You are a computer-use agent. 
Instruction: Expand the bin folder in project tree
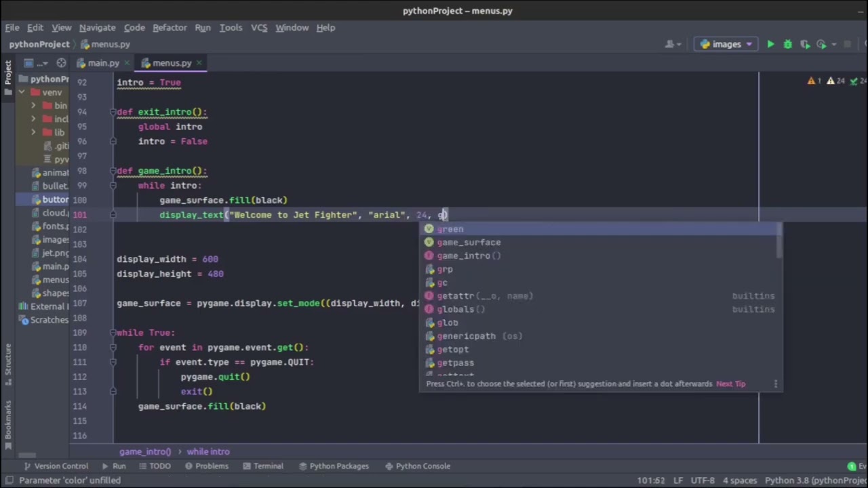[33, 106]
